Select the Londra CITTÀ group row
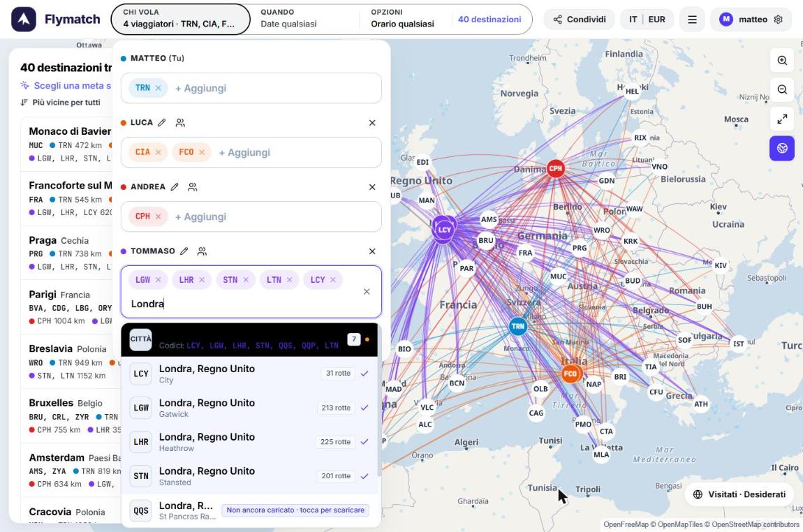 pyautogui.click(x=249, y=339)
